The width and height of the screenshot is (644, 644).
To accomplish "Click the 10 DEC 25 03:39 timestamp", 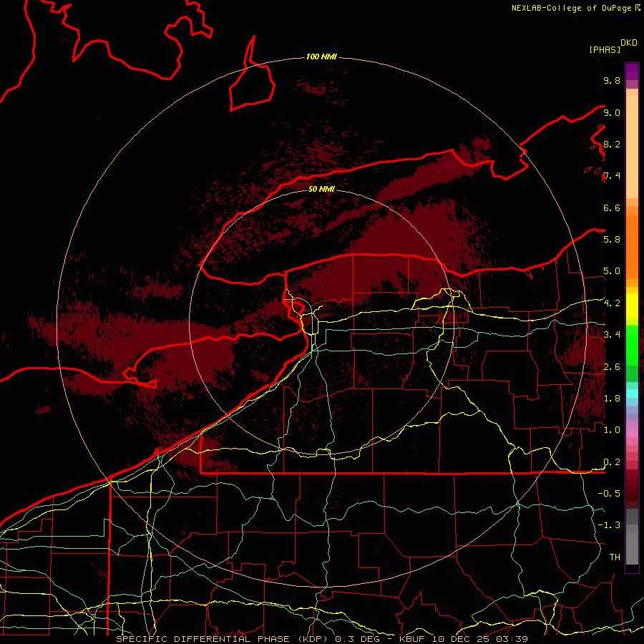I will (x=479, y=639).
